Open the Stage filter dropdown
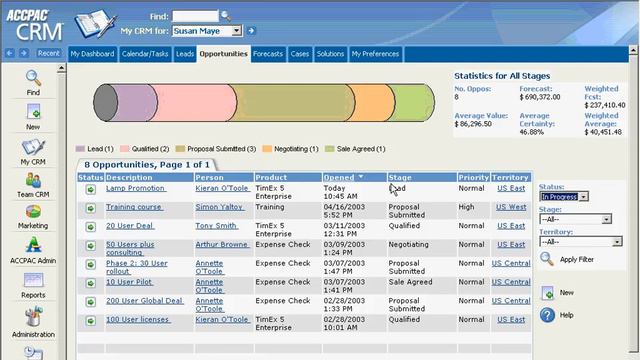640x360 pixels. pyautogui.click(x=607, y=219)
